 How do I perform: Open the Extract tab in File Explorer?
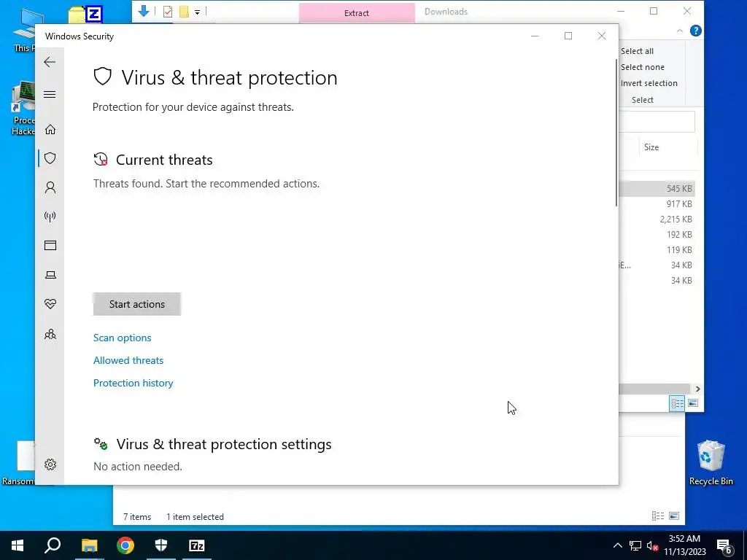coord(357,13)
